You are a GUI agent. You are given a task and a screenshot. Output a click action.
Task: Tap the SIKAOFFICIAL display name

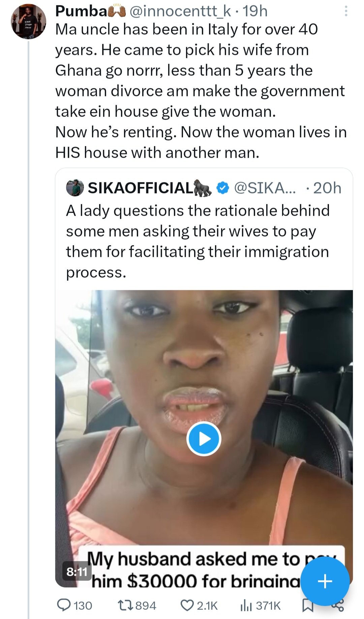click(x=140, y=188)
